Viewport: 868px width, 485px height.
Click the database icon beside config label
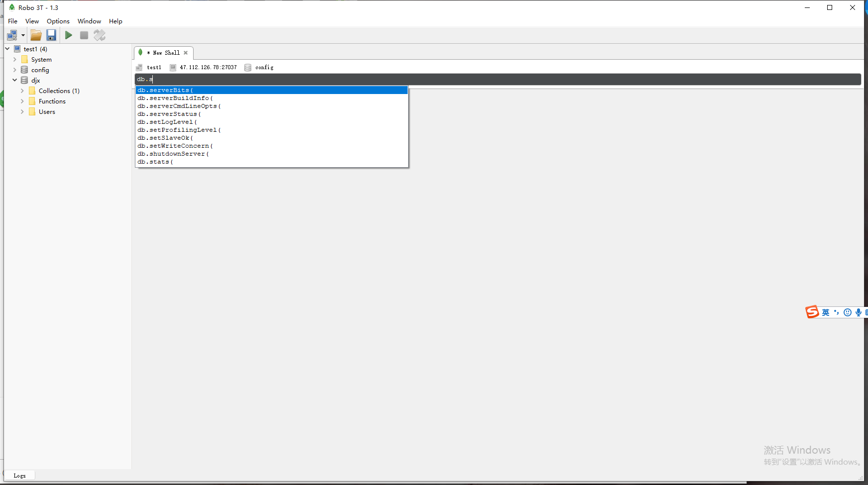pyautogui.click(x=248, y=67)
